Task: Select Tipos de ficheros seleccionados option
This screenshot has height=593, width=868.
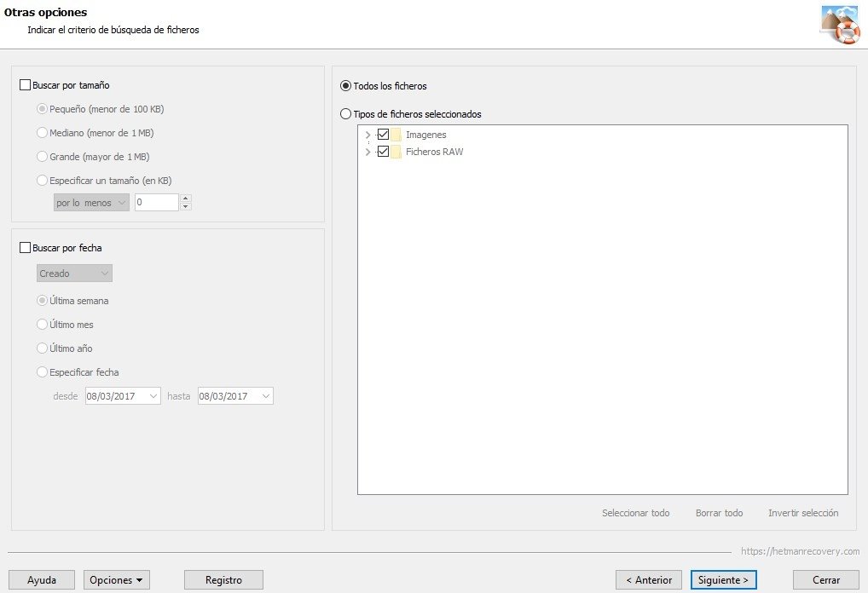Action: pyautogui.click(x=345, y=114)
